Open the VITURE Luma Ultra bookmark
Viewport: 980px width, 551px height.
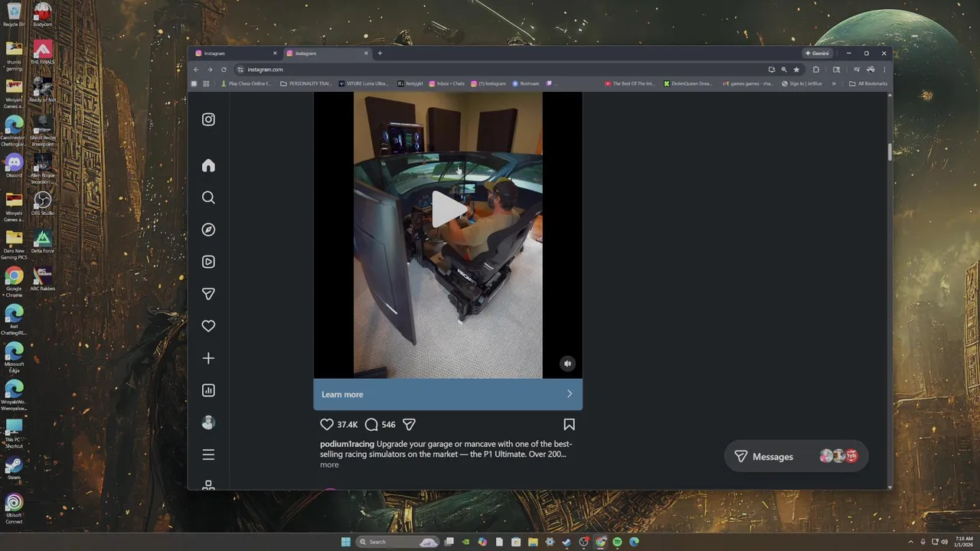(364, 83)
